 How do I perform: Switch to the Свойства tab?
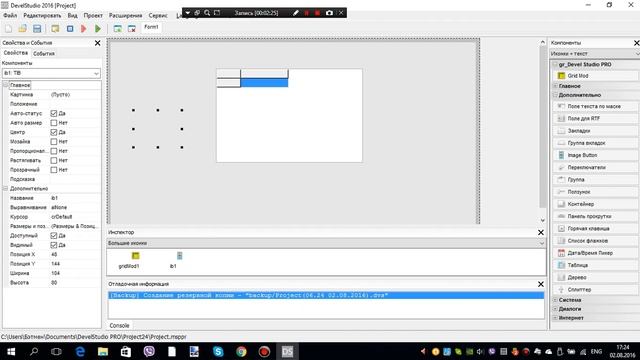(16, 53)
